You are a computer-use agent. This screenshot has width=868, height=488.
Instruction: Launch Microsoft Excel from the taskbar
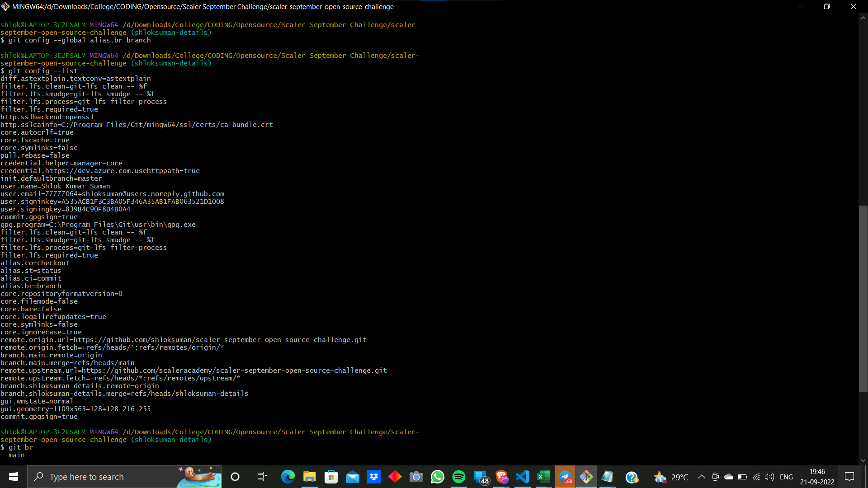543,477
